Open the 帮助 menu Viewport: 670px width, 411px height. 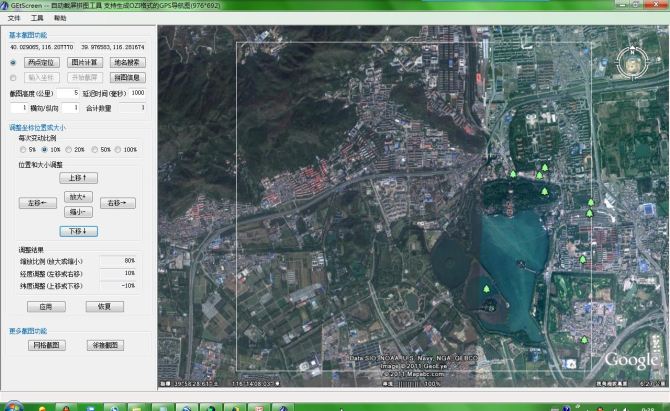[x=60, y=18]
